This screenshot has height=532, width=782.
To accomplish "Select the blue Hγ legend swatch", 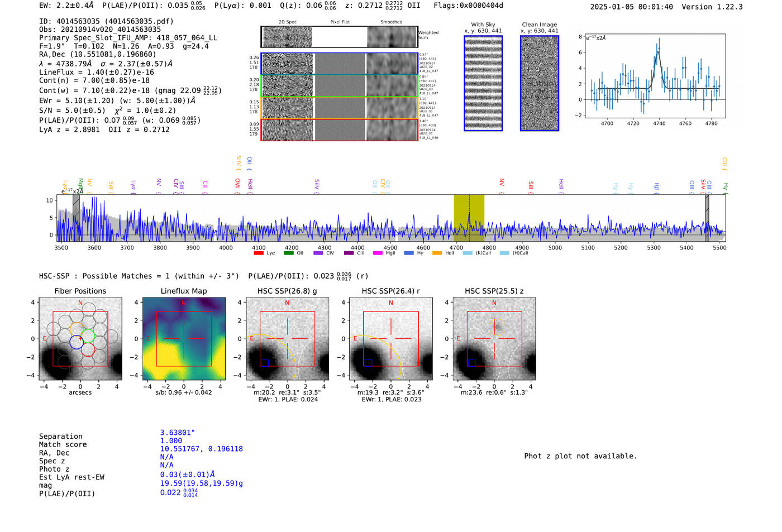I will (409, 253).
